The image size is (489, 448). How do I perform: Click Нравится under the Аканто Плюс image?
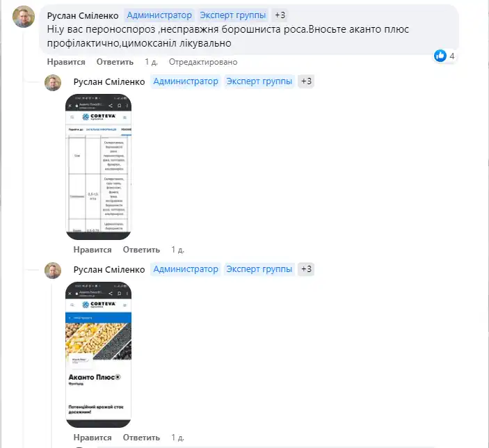click(93, 438)
